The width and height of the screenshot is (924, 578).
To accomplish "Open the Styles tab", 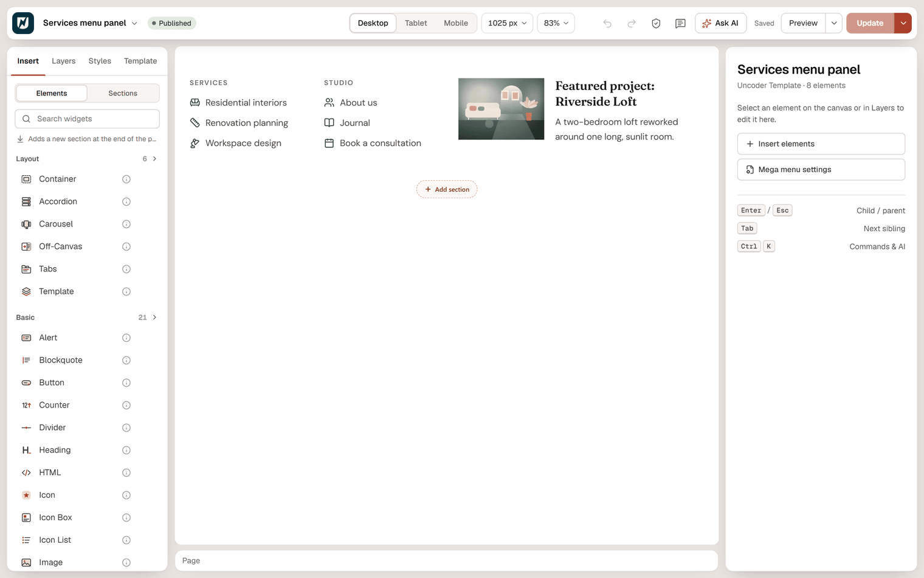I will pos(100,61).
